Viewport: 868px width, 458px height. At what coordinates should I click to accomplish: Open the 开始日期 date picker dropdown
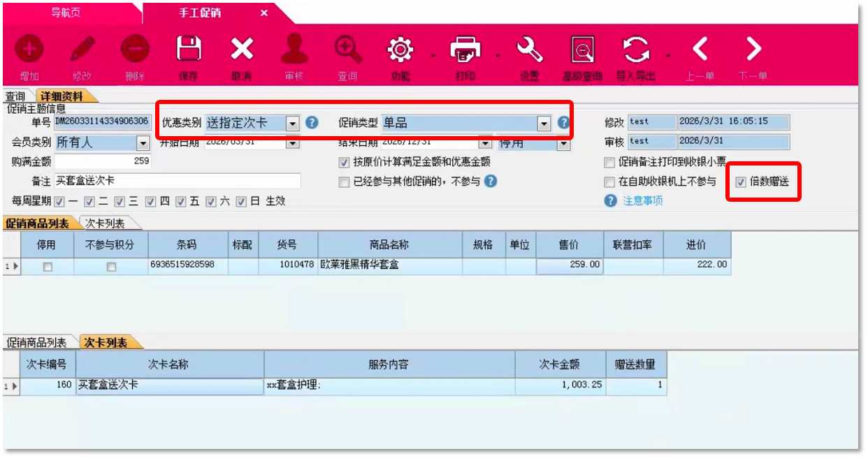tap(293, 143)
